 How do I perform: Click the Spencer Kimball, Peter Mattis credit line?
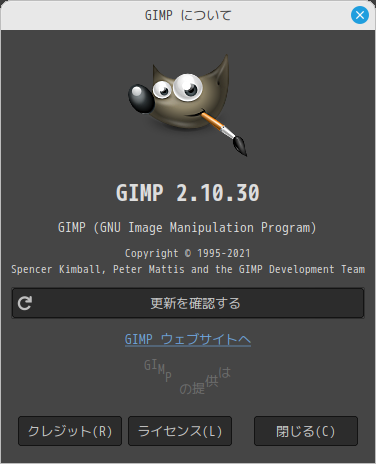188,269
